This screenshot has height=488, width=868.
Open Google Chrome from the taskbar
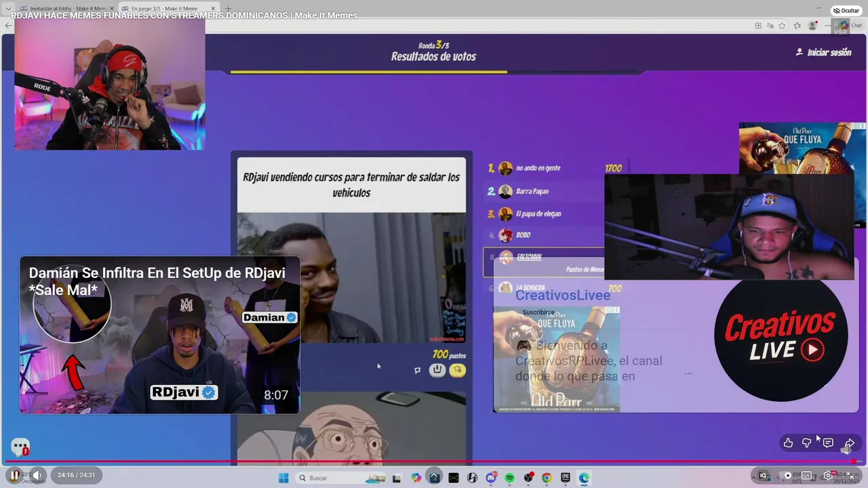point(547,478)
